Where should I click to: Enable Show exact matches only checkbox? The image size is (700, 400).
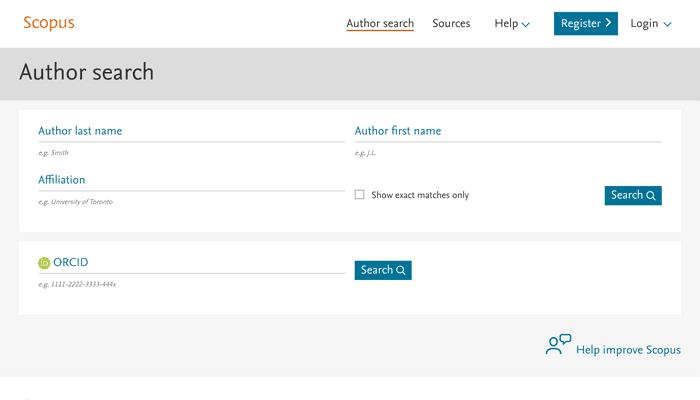coord(359,195)
